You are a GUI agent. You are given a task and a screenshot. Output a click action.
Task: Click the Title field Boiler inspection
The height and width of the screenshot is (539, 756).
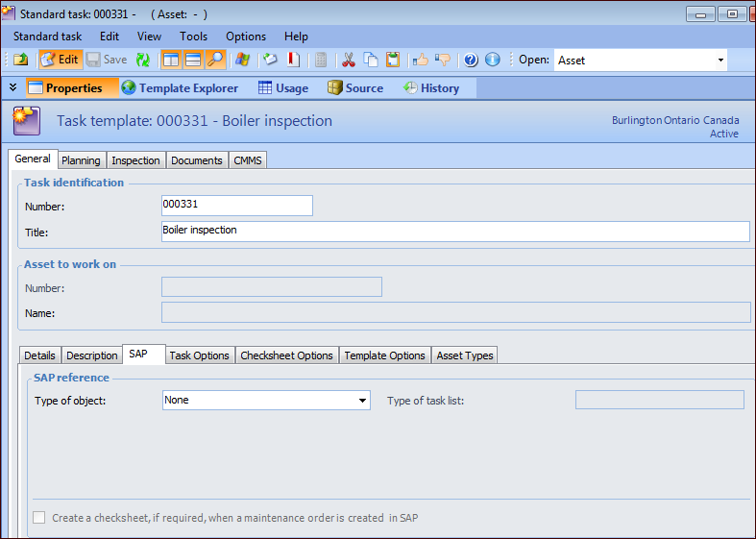pyautogui.click(x=455, y=232)
